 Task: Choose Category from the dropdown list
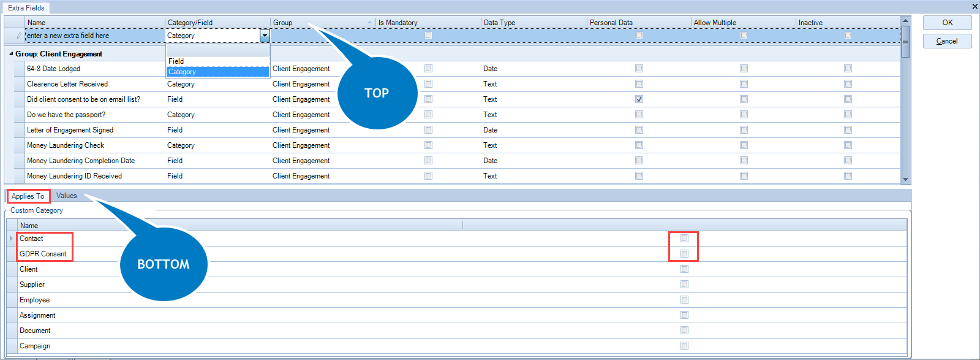217,72
